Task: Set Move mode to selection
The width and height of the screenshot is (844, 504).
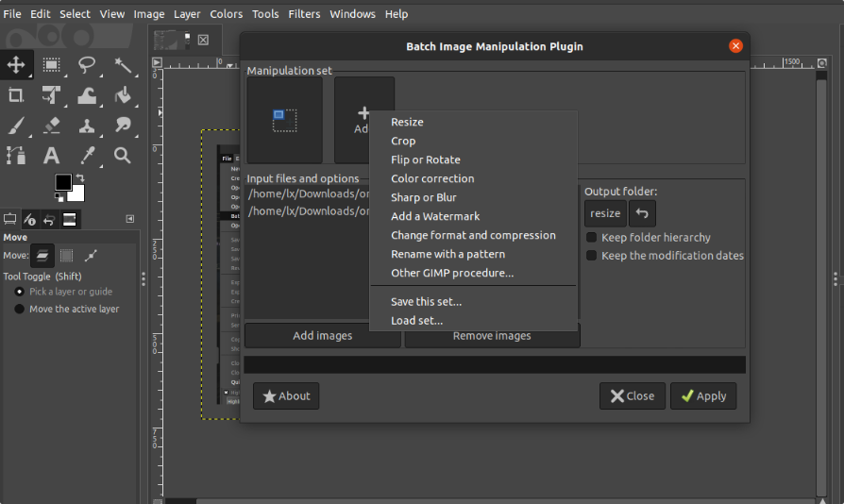Action: pyautogui.click(x=67, y=256)
